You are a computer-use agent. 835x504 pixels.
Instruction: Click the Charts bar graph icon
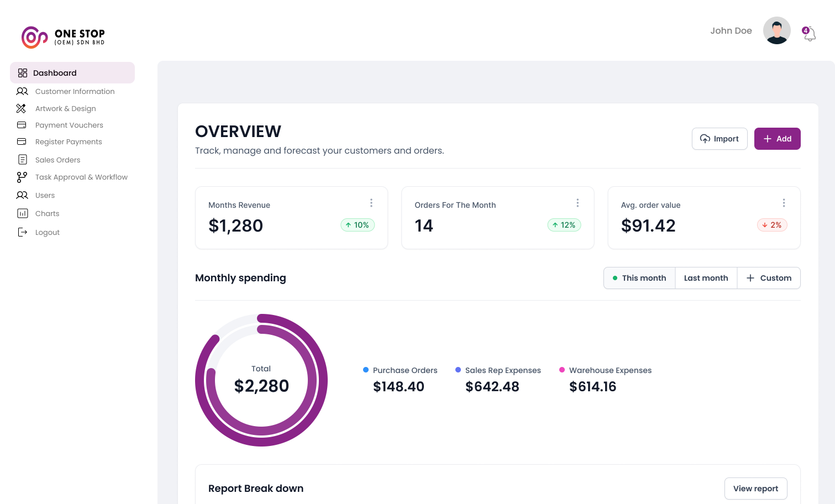23,213
